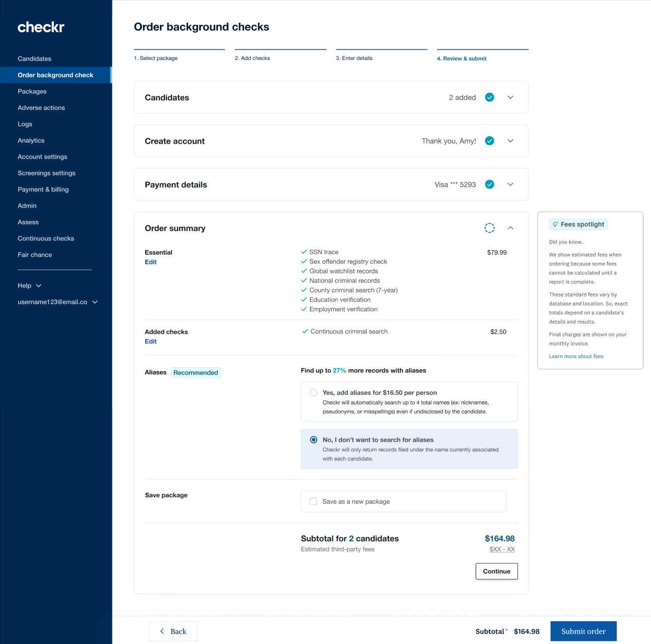Image resolution: width=651 pixels, height=644 pixels.
Task: Open Admin in the sidebar
Action: (27, 206)
